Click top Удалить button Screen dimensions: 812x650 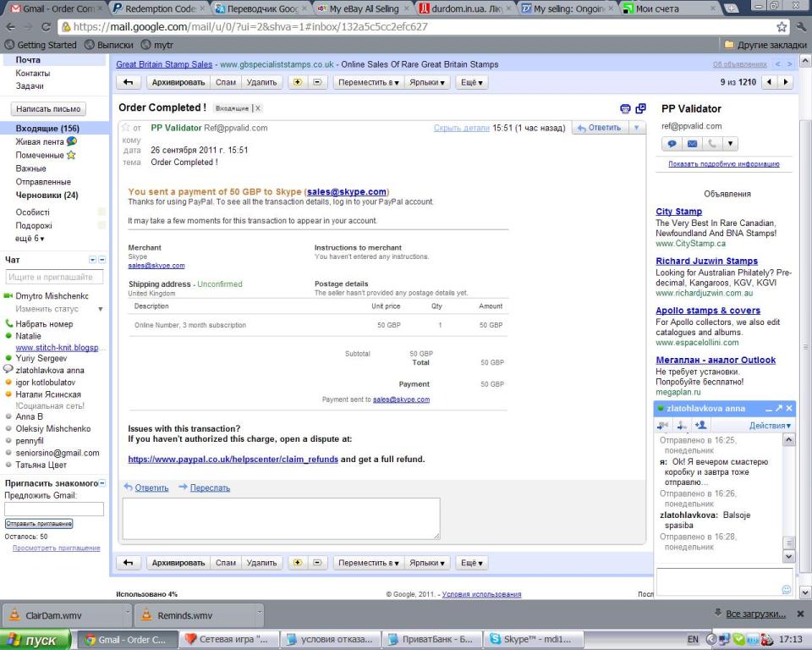click(x=261, y=82)
